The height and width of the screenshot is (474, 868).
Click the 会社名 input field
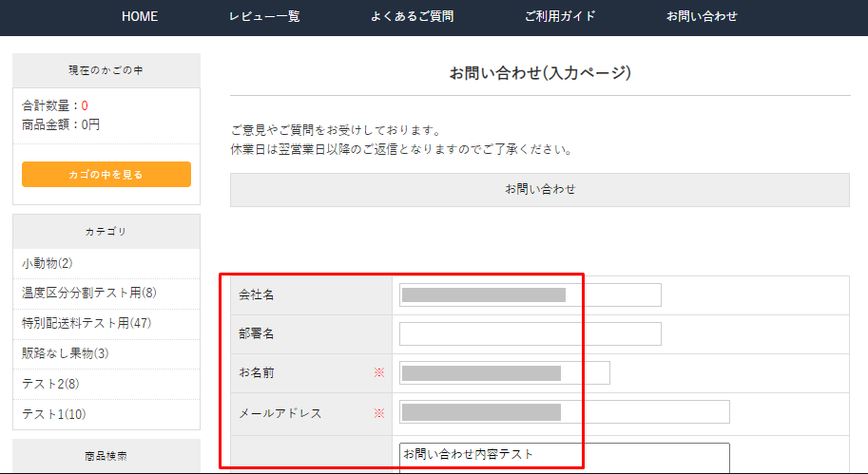(x=530, y=295)
